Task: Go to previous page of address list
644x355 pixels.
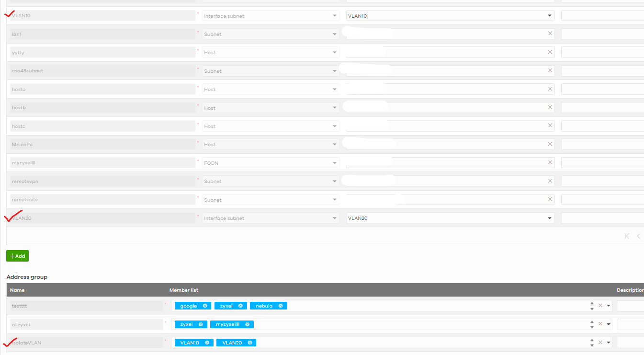Action: 639,236
